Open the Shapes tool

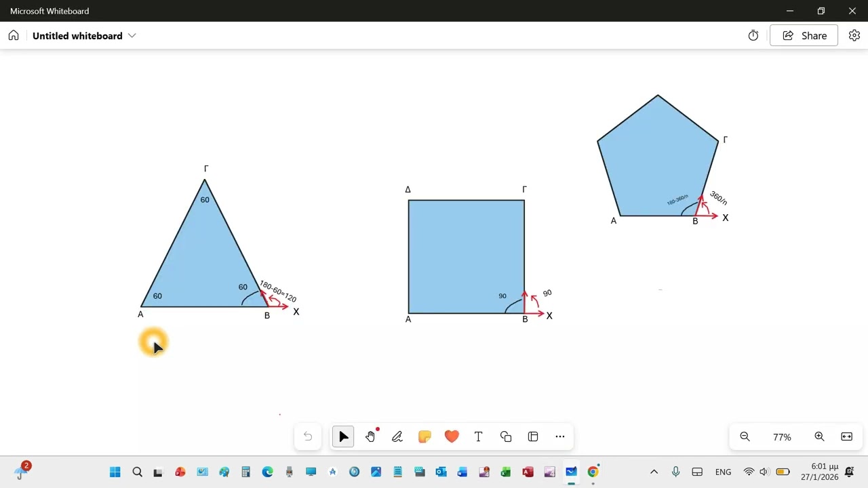coord(506,436)
